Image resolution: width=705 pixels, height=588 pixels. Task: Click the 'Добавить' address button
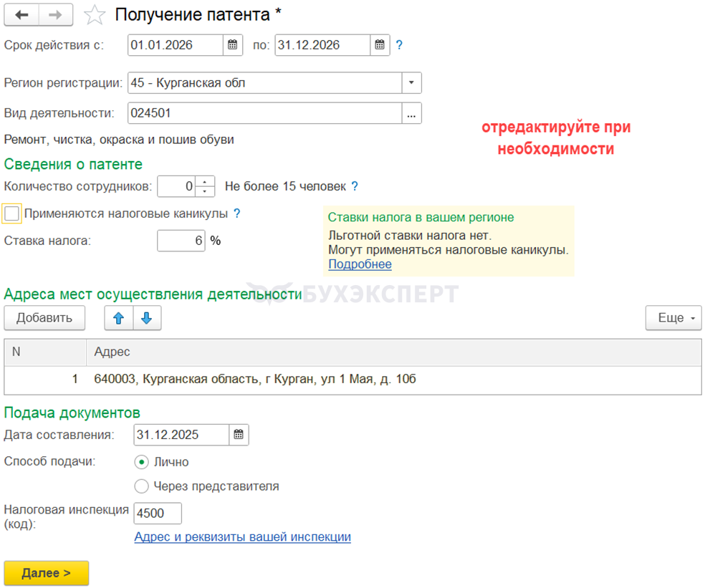pyautogui.click(x=44, y=318)
